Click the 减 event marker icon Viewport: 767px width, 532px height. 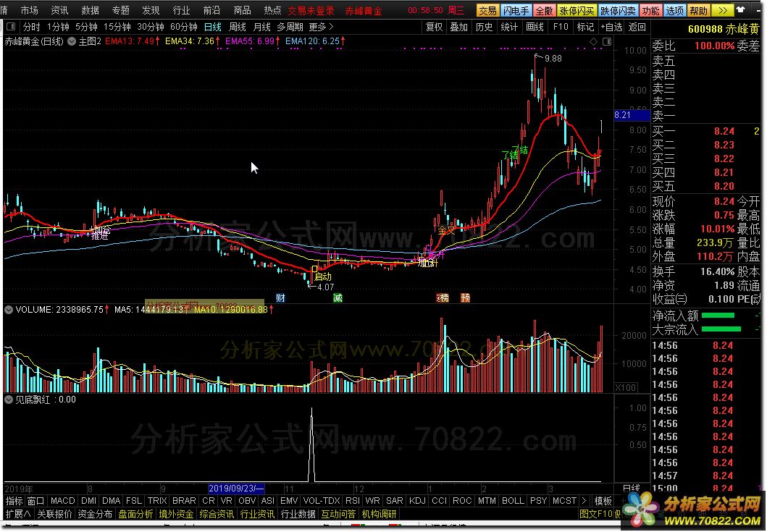click(338, 298)
